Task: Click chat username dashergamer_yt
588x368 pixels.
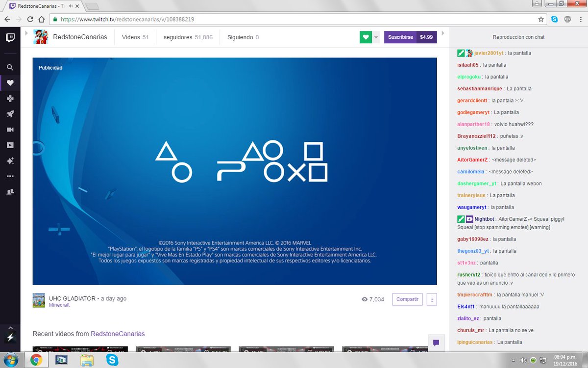Action: tap(477, 184)
